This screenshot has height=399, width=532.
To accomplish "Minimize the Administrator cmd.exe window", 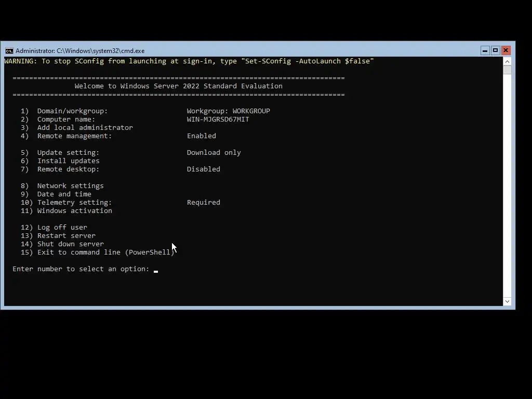I will click(485, 50).
